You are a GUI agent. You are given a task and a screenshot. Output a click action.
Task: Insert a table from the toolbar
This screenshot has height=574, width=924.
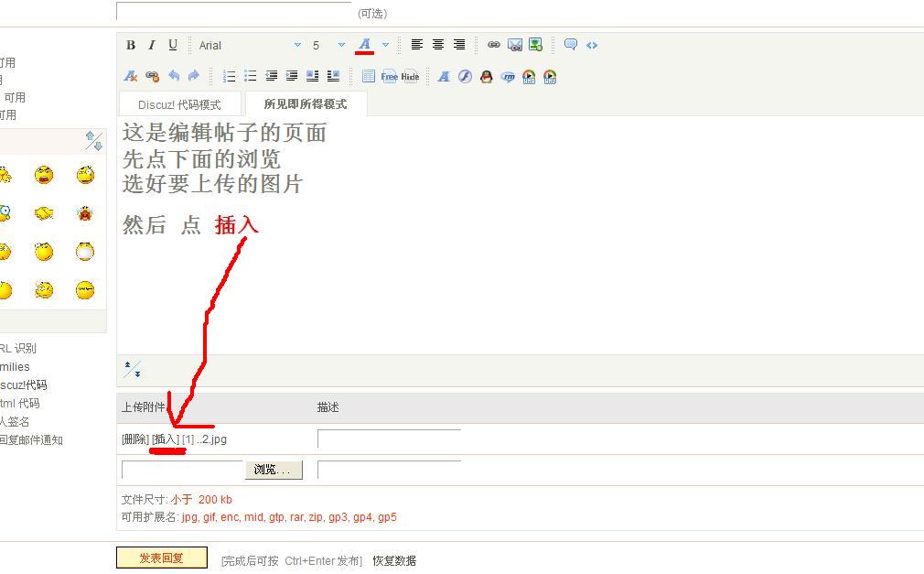(x=368, y=77)
